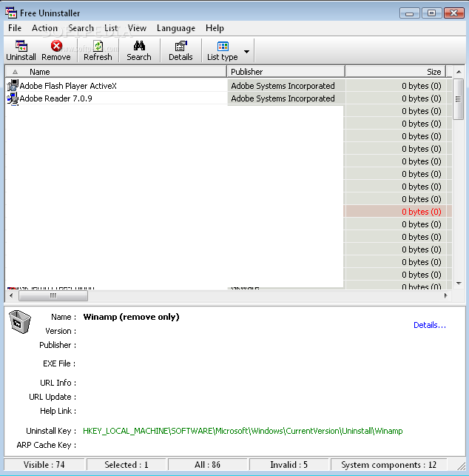Click the Uninstall toolbar icon
469x476 pixels.
(x=21, y=46)
